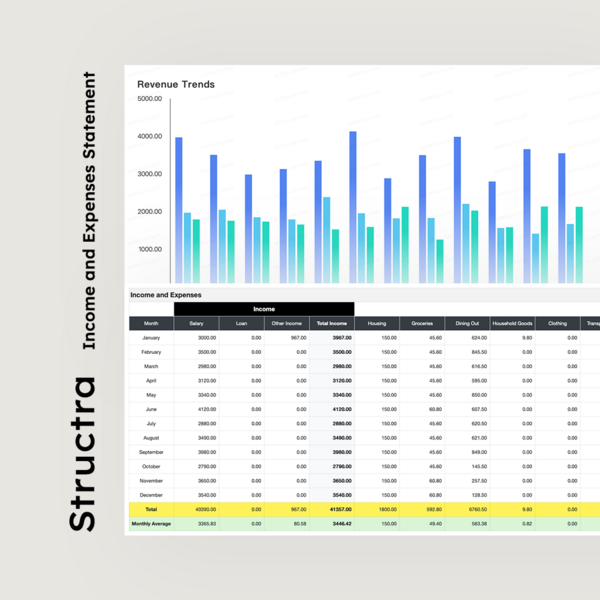Click total income sum cell 41357.00
600x600 pixels.
(332, 509)
